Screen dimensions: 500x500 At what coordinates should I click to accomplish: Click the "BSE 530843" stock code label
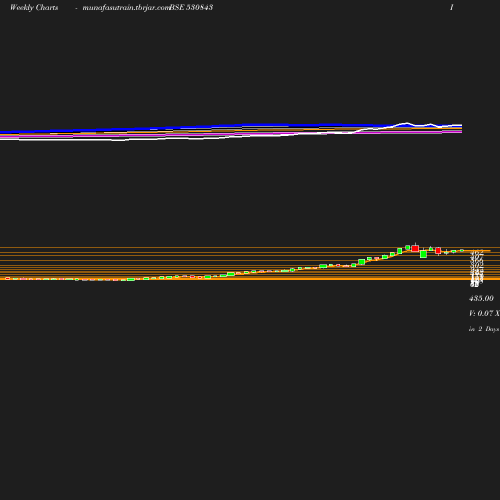click(191, 7)
